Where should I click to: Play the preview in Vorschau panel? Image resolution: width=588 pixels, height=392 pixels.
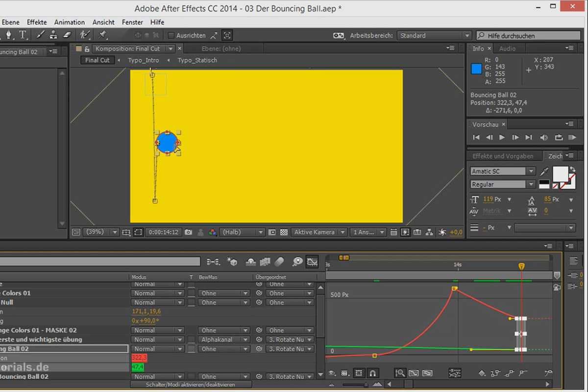point(502,138)
